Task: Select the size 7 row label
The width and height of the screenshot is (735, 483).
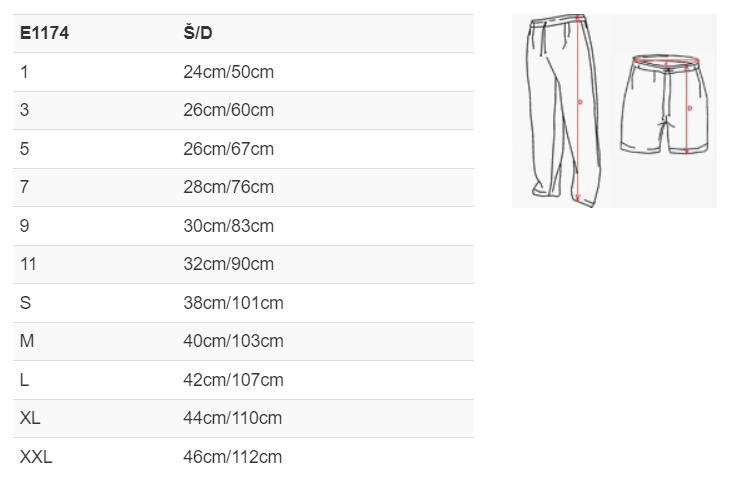Action: (x=25, y=187)
